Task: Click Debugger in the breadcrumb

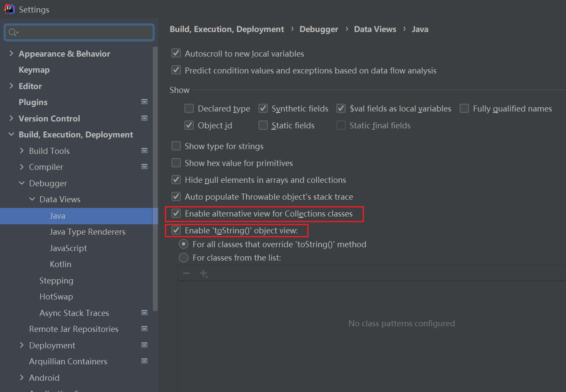Action: [319, 29]
